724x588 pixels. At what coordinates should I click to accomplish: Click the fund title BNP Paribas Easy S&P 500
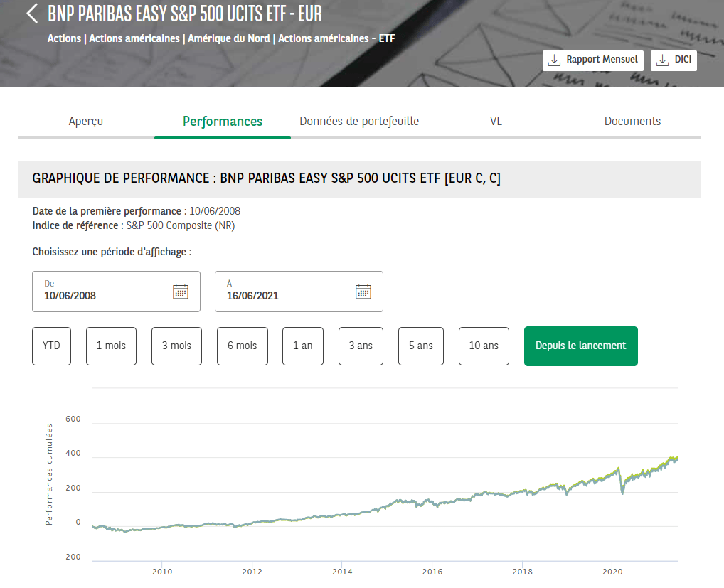pos(185,14)
